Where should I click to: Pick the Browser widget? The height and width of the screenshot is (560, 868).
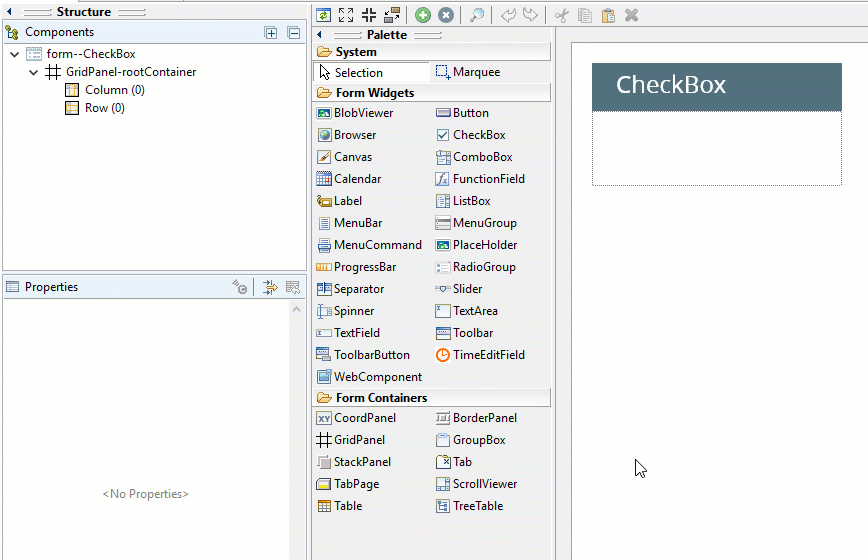[347, 135]
